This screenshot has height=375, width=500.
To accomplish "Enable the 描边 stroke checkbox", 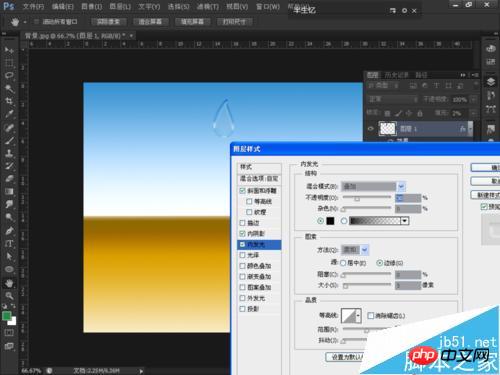I will (242, 223).
